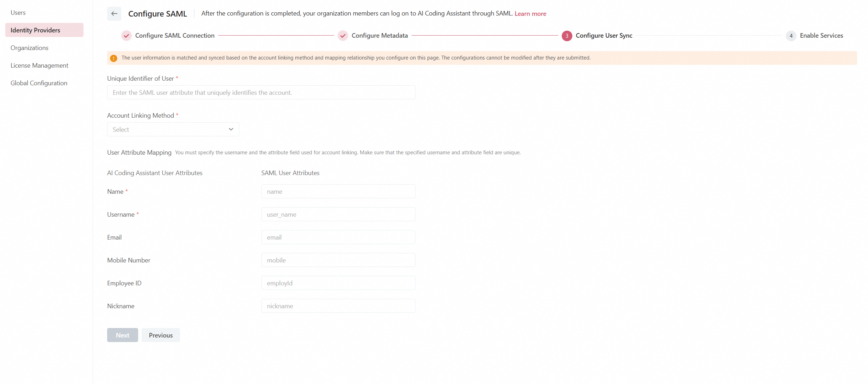Viewport: 868px width, 384px height.
Task: Click the step 3 Configure User Sync circle
Action: (567, 36)
